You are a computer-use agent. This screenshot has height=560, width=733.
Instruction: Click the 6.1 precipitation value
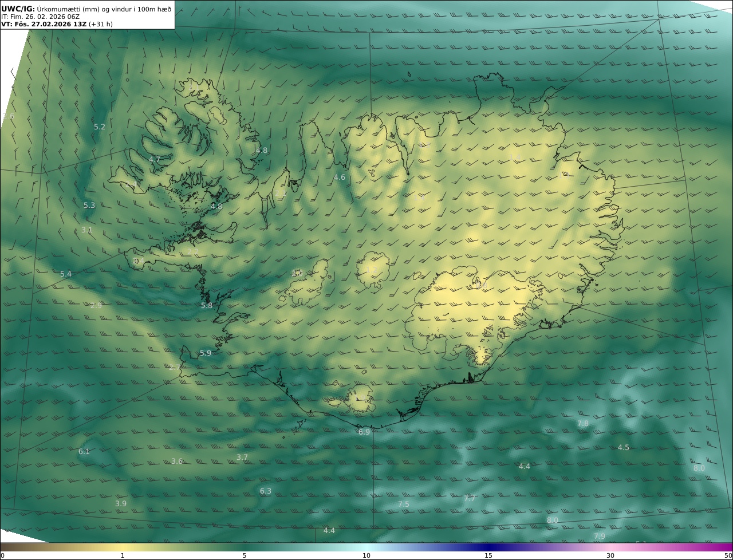click(84, 452)
